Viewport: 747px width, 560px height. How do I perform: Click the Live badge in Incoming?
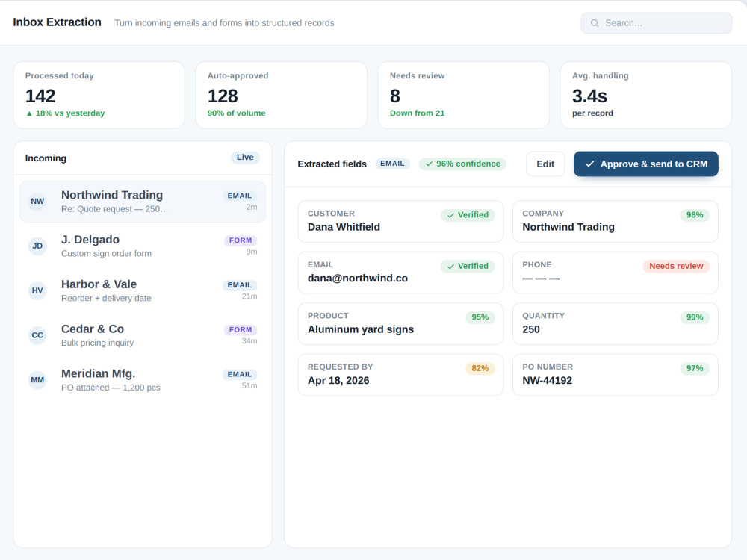point(245,157)
